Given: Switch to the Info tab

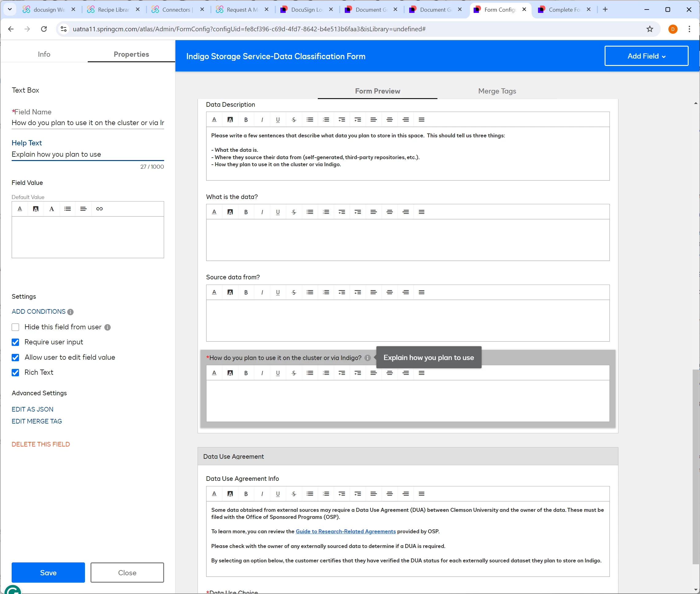Looking at the screenshot, I should 44,54.
